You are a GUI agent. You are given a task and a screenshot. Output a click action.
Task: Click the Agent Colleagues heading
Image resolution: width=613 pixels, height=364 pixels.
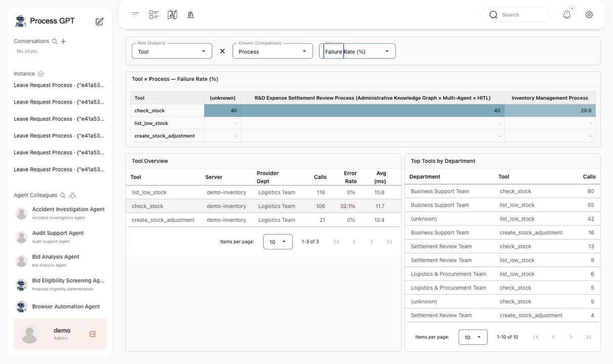(35, 195)
